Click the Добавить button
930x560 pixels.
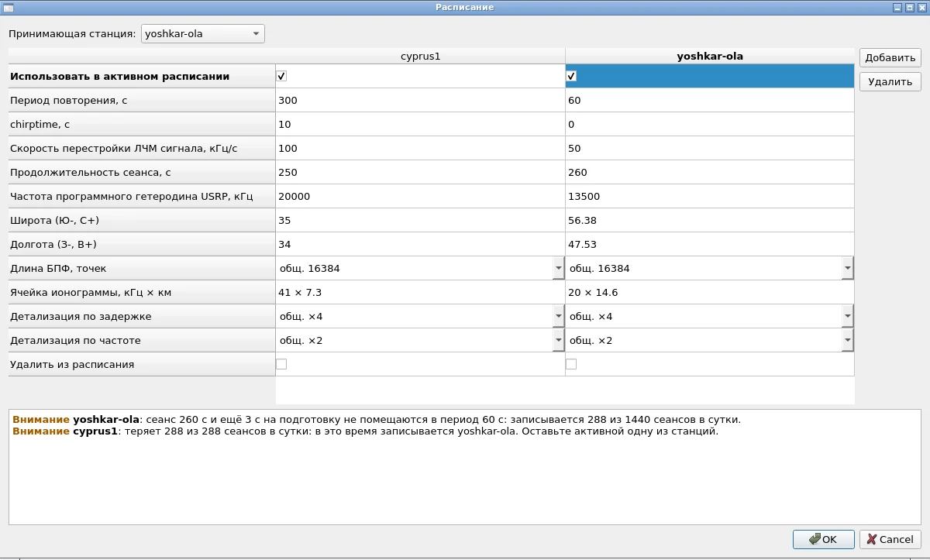click(x=890, y=57)
